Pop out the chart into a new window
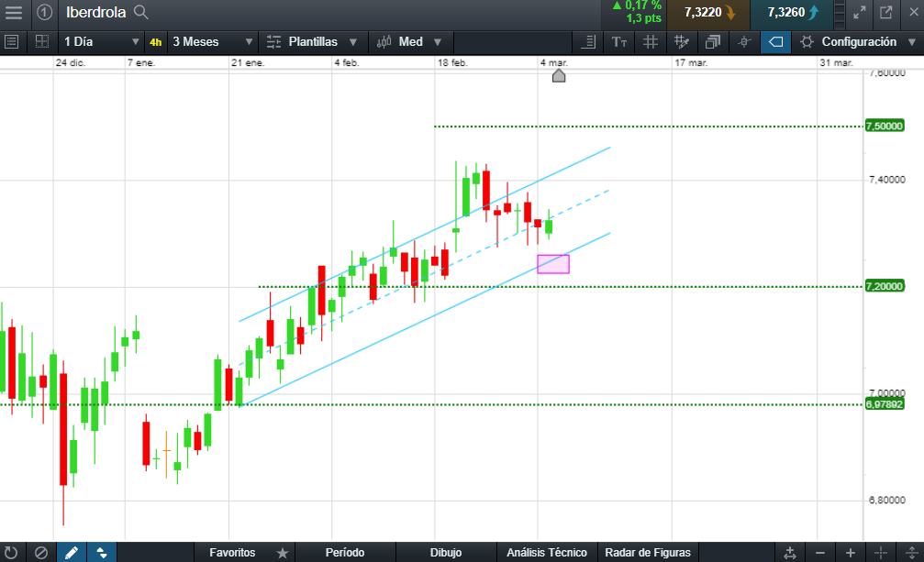The width and height of the screenshot is (924, 562). pos(886,12)
